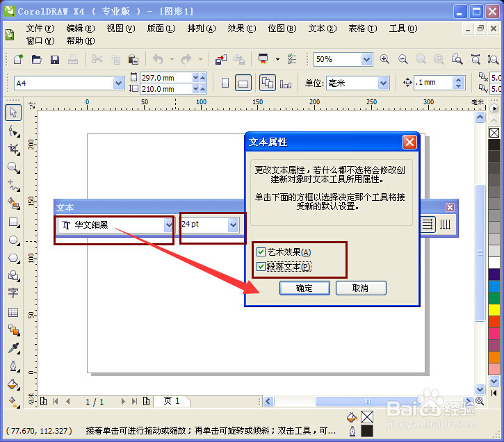Select the Pick tool in the toolbox
504x442 pixels.
point(13,113)
